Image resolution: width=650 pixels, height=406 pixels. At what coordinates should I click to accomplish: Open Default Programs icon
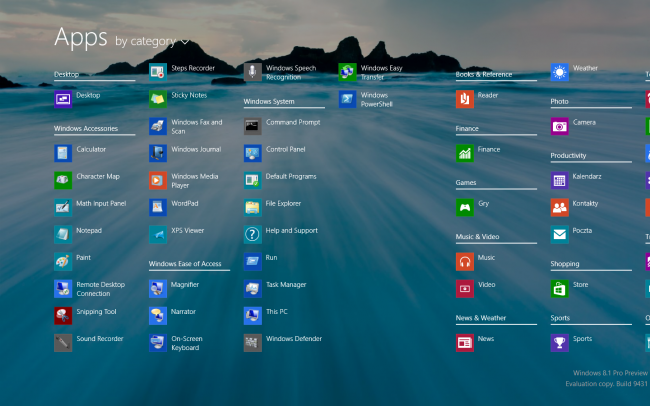point(252,180)
